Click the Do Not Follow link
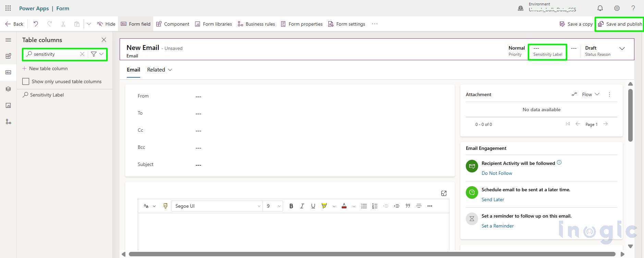The height and width of the screenshot is (258, 644). [497, 173]
